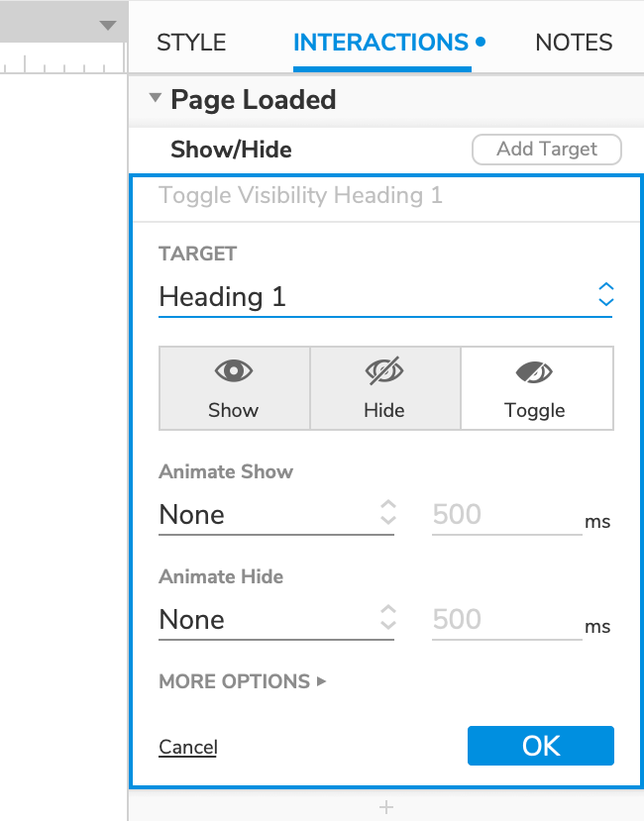
Task: Click the plus icon below the panel
Action: (x=386, y=808)
